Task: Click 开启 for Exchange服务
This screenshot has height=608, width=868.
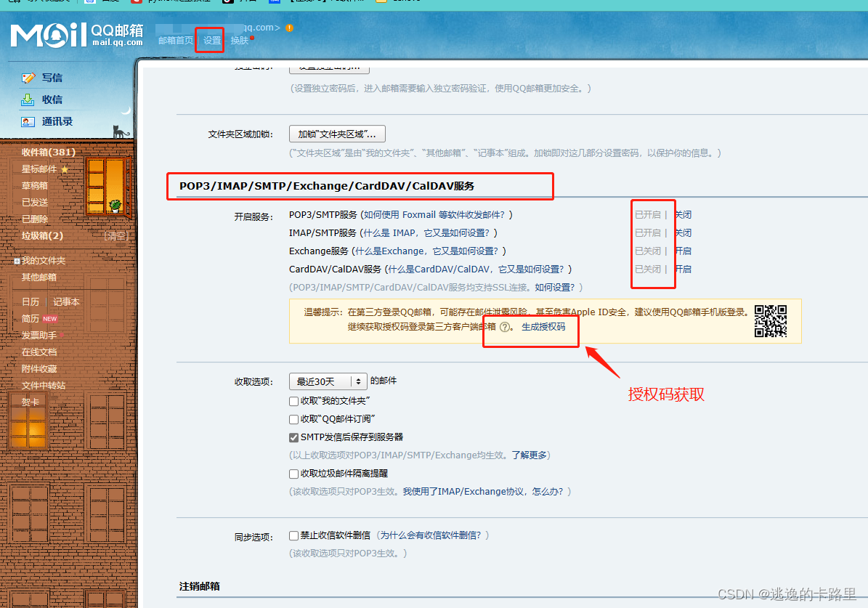Action: pyautogui.click(x=684, y=251)
